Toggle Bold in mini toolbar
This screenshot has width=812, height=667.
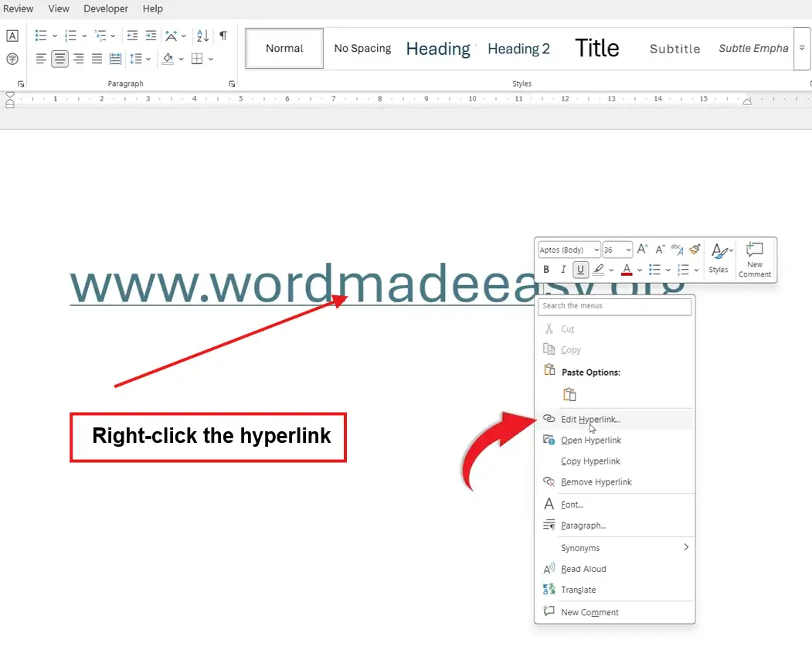tap(545, 270)
